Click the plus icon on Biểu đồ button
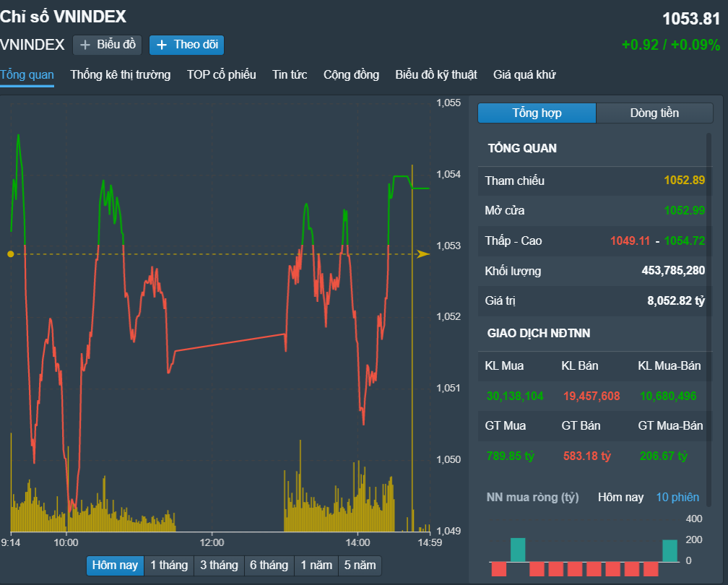This screenshot has height=585, width=728. coord(85,45)
